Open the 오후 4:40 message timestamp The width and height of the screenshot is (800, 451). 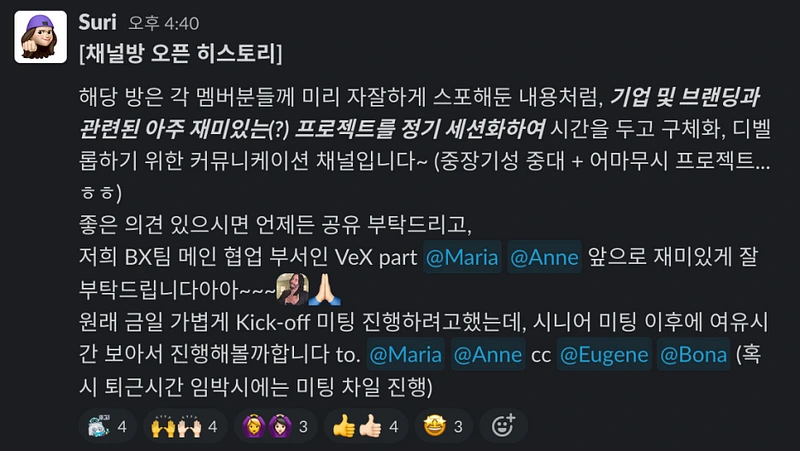(x=164, y=23)
